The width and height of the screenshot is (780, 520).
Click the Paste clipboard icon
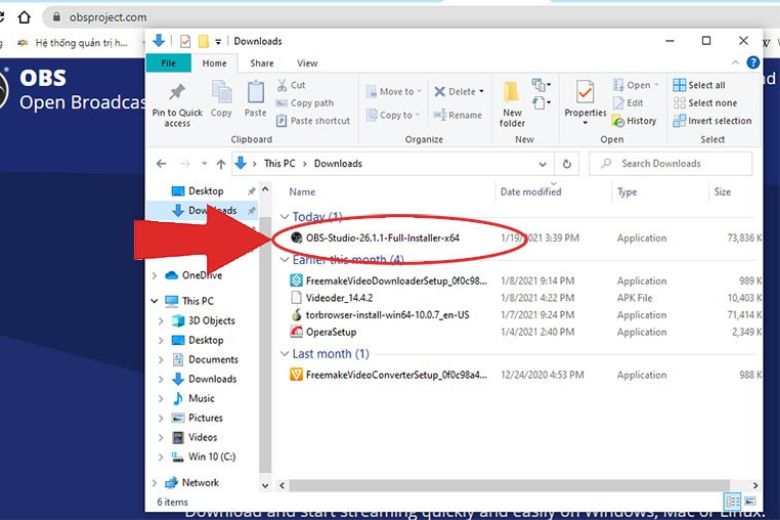255,93
